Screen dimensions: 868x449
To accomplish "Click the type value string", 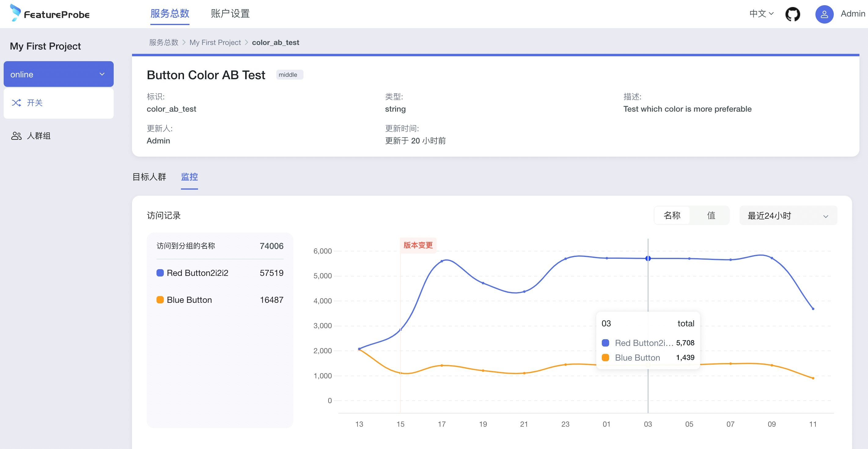I will click(395, 109).
